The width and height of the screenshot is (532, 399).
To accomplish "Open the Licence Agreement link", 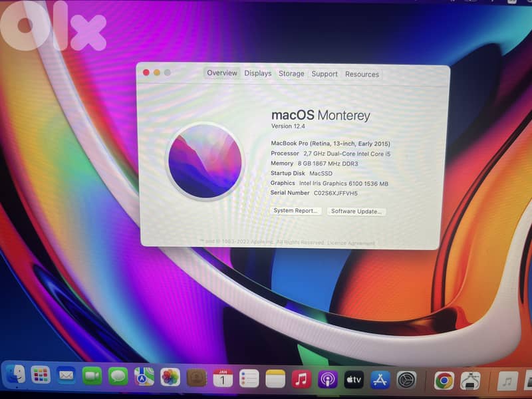I will [x=351, y=243].
